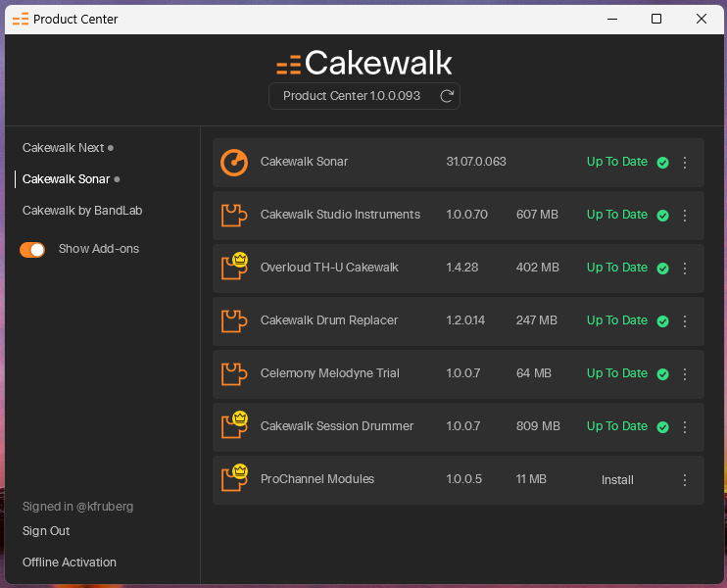
Task: Click the Signed in @kfruberg text
Action: tap(78, 507)
